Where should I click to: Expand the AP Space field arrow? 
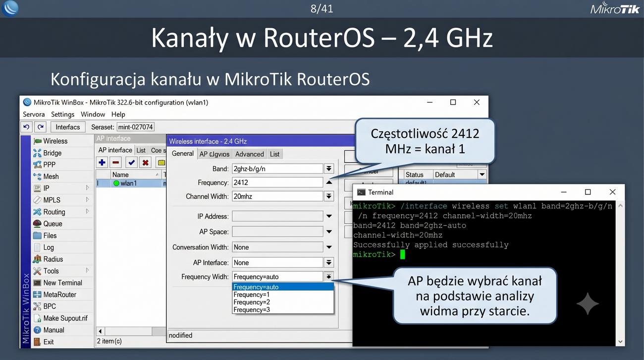pyautogui.click(x=329, y=232)
